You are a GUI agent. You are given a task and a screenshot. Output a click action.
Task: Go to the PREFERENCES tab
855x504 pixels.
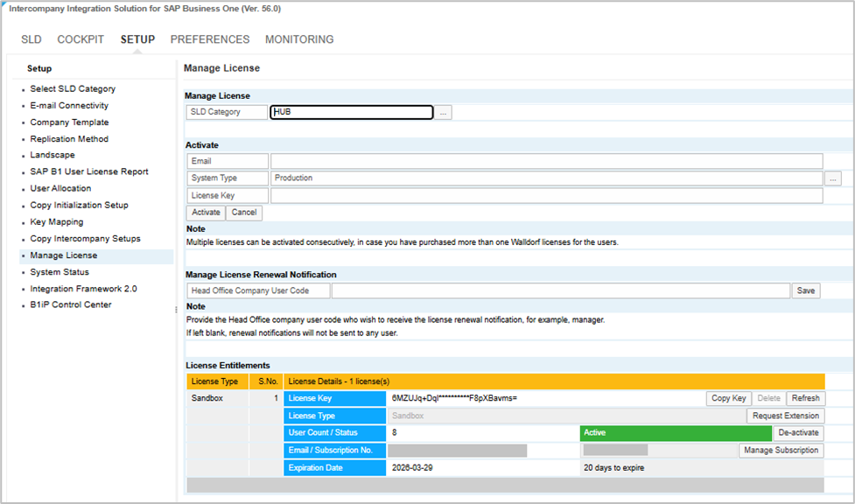tap(210, 39)
